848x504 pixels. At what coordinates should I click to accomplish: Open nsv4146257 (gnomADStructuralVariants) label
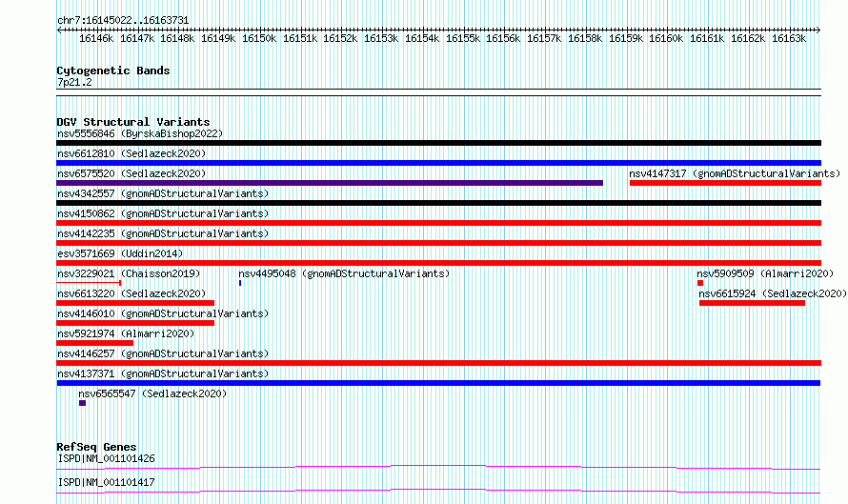pos(163,353)
